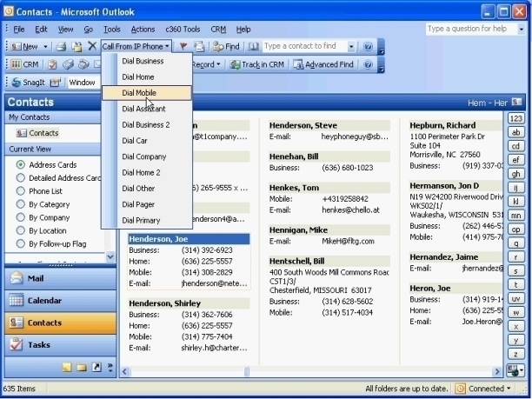Choose Dial Mobile from the menu
The height and width of the screenshot is (399, 532).
[x=147, y=93]
